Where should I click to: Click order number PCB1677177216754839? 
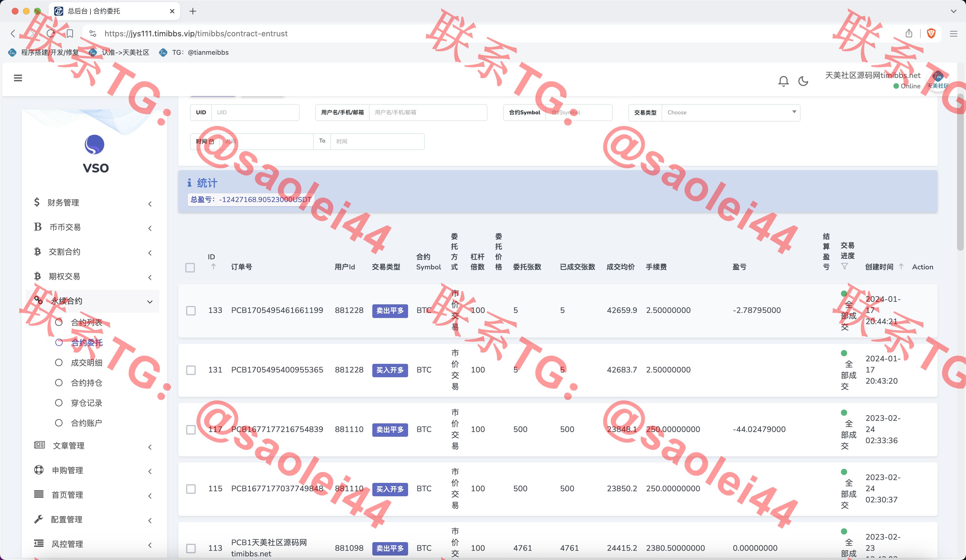[x=277, y=429]
